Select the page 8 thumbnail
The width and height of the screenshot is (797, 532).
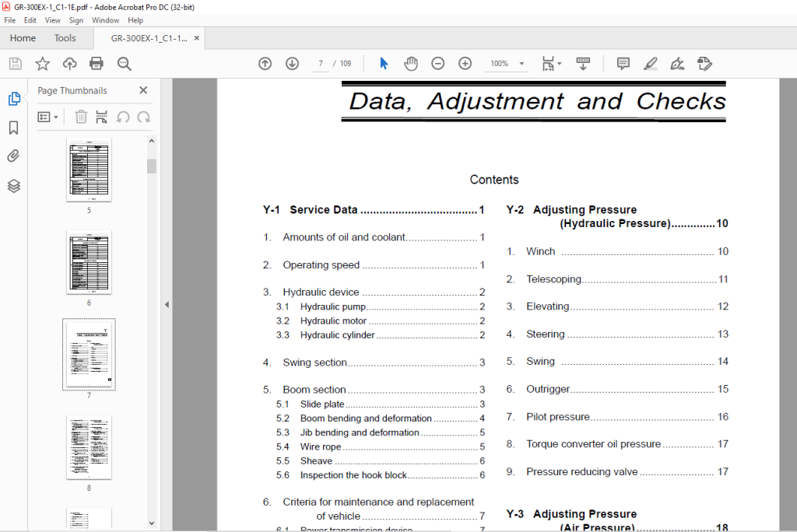pyautogui.click(x=89, y=448)
